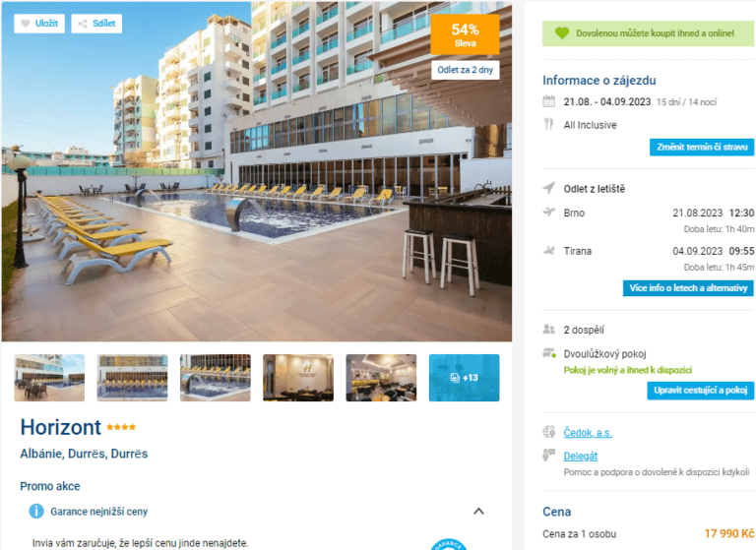Click the bed icon beside Dvoulůžkový pokoj

click(x=549, y=353)
